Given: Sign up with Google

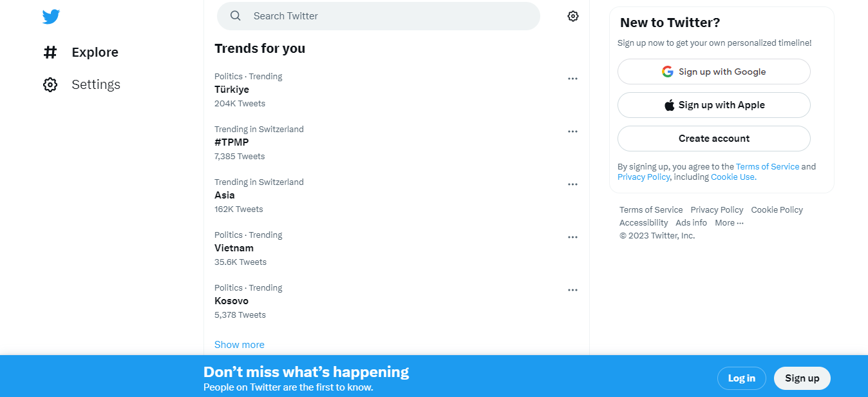Looking at the screenshot, I should pyautogui.click(x=713, y=72).
